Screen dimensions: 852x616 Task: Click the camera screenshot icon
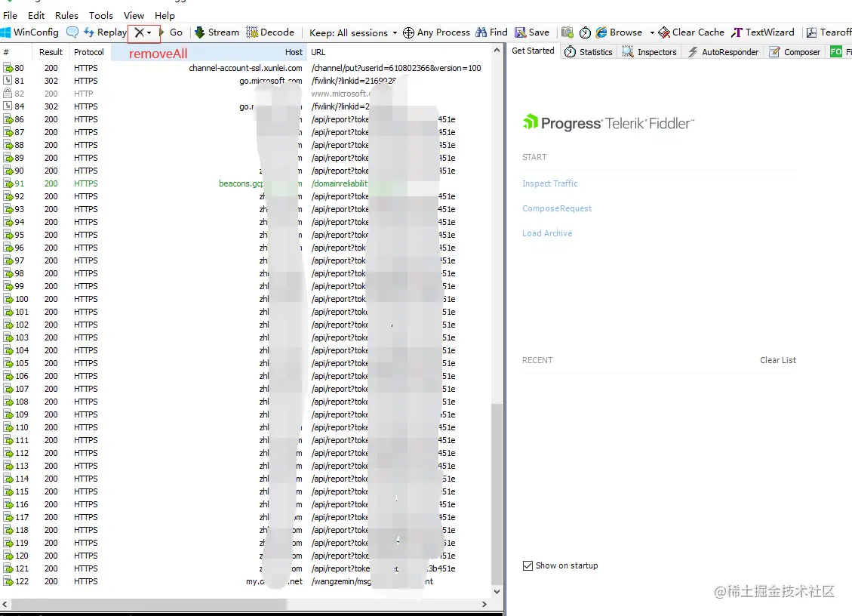[x=567, y=32]
